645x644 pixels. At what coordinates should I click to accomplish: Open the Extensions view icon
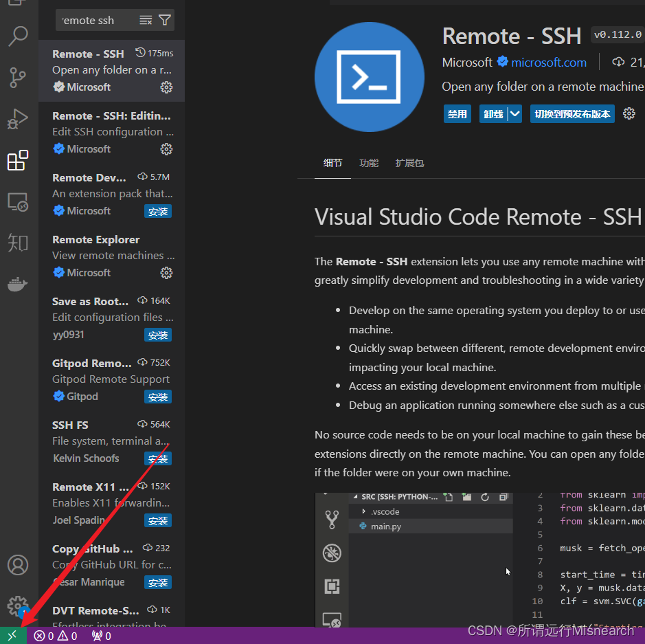point(18,160)
